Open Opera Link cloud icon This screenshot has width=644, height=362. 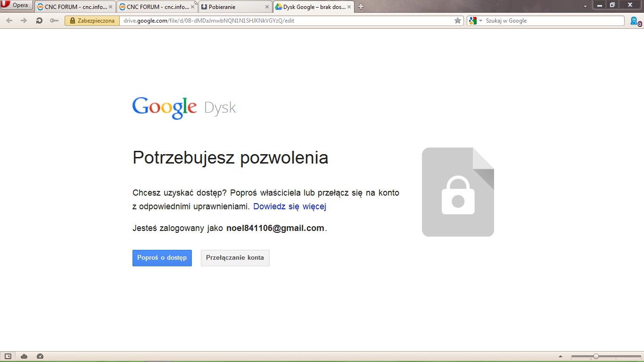[x=24, y=356]
